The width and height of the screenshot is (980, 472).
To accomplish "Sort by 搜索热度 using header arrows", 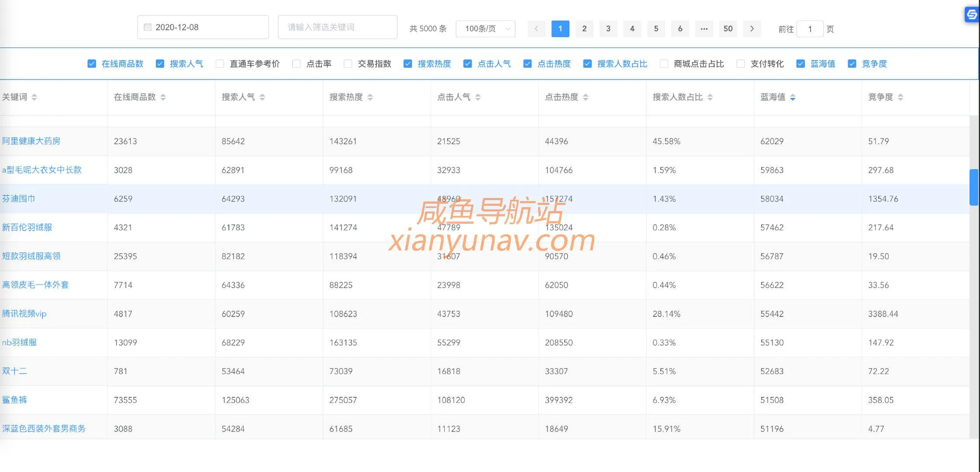I will point(370,97).
